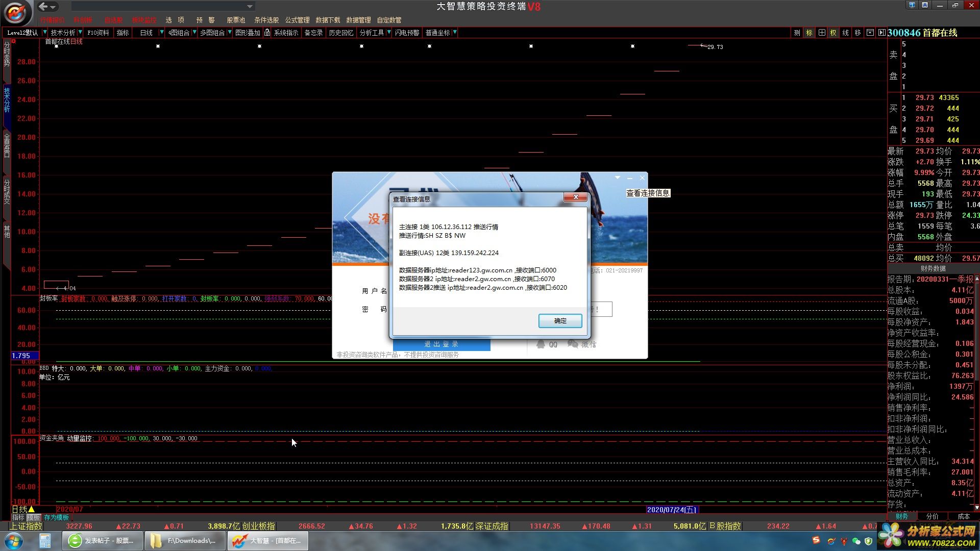Switch to the 分价 tab
Screen dimensions: 980x551
932,516
